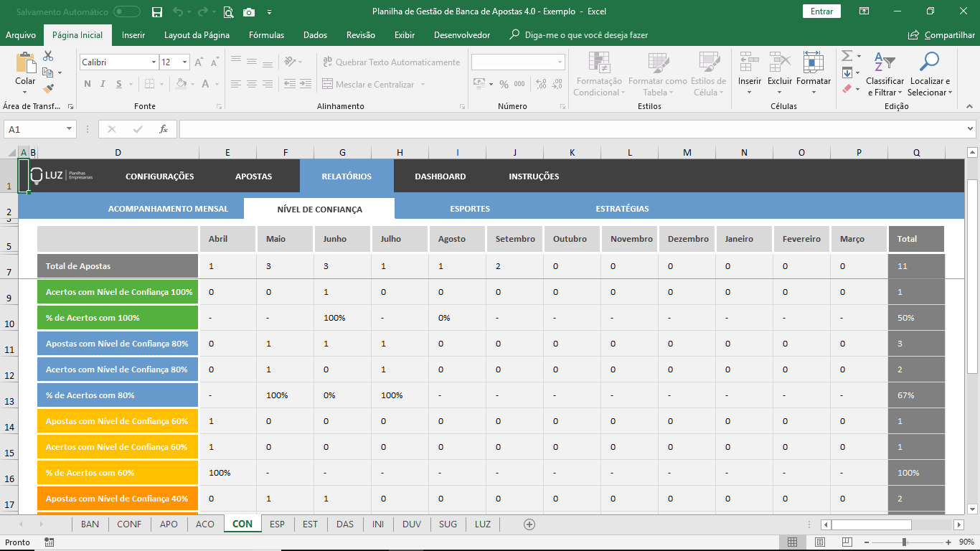The height and width of the screenshot is (551, 980).
Task: Open the Name Box dropdown arrow
Action: click(x=70, y=129)
